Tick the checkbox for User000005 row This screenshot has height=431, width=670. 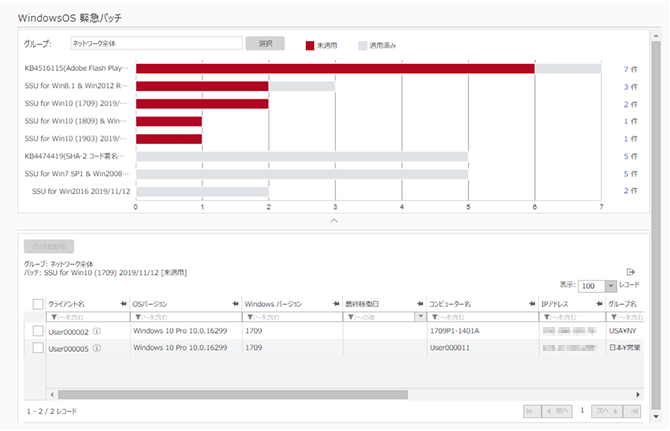click(38, 348)
